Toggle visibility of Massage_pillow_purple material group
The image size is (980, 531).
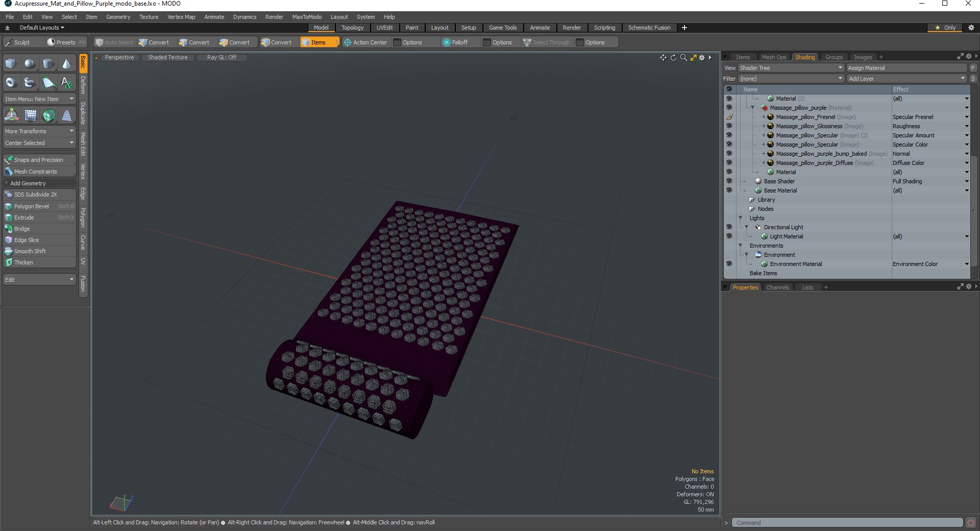pyautogui.click(x=729, y=108)
